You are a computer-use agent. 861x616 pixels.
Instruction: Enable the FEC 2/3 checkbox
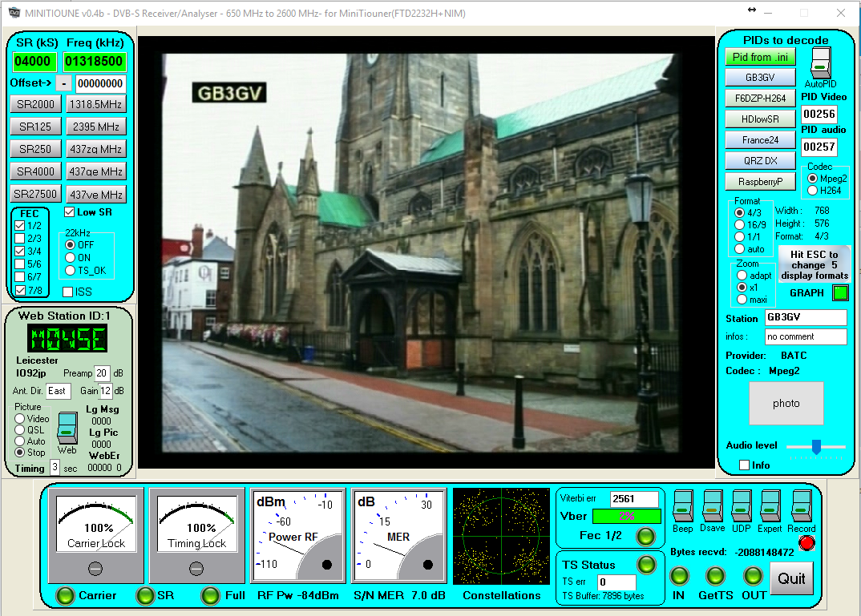[20, 239]
